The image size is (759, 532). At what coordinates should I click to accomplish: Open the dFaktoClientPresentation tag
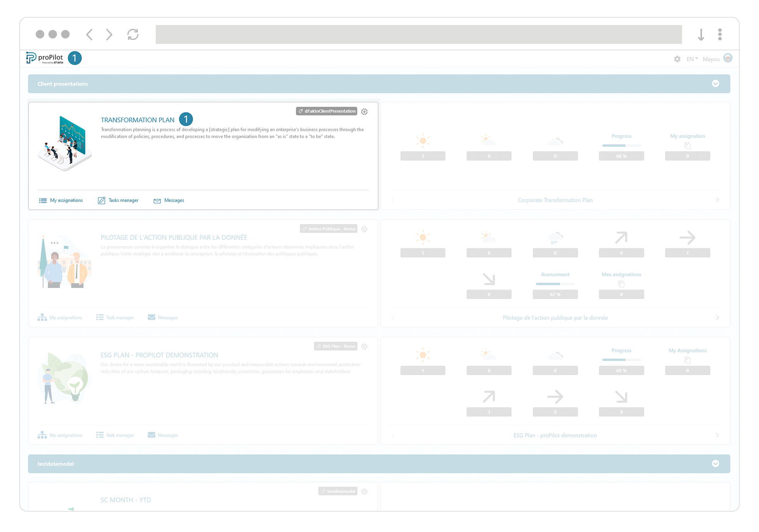click(x=327, y=111)
